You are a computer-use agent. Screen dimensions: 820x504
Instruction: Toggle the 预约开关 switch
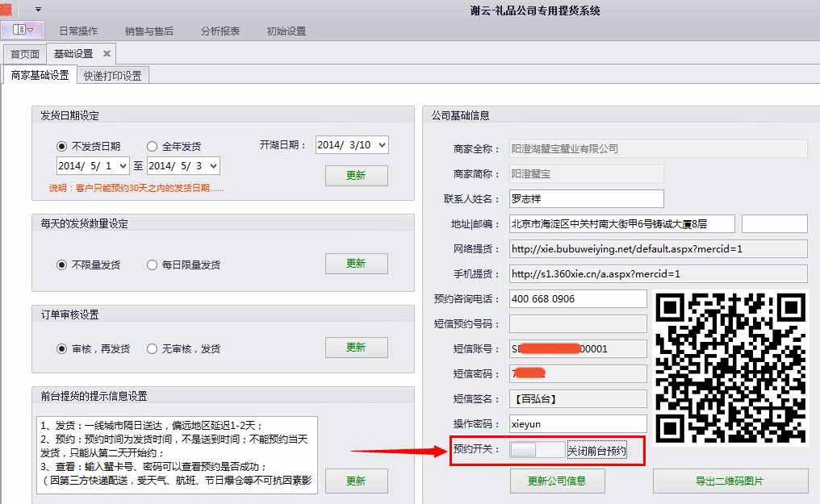pos(538,450)
